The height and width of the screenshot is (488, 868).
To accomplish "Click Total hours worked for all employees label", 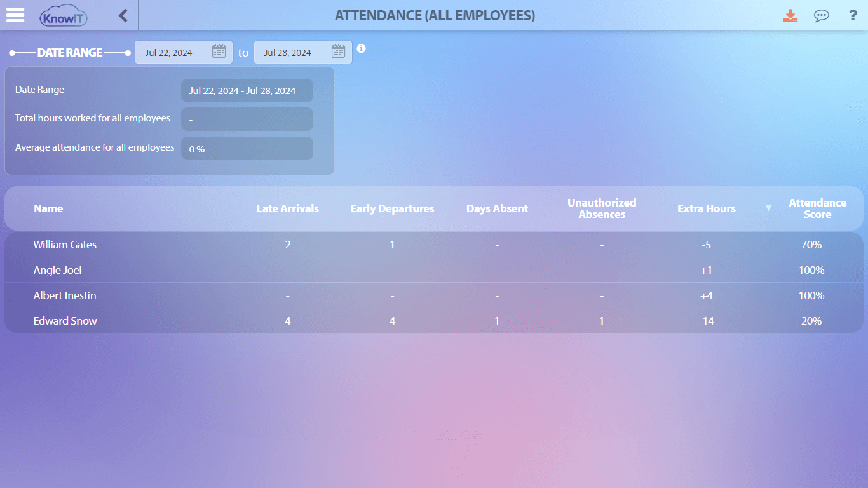I will [93, 118].
